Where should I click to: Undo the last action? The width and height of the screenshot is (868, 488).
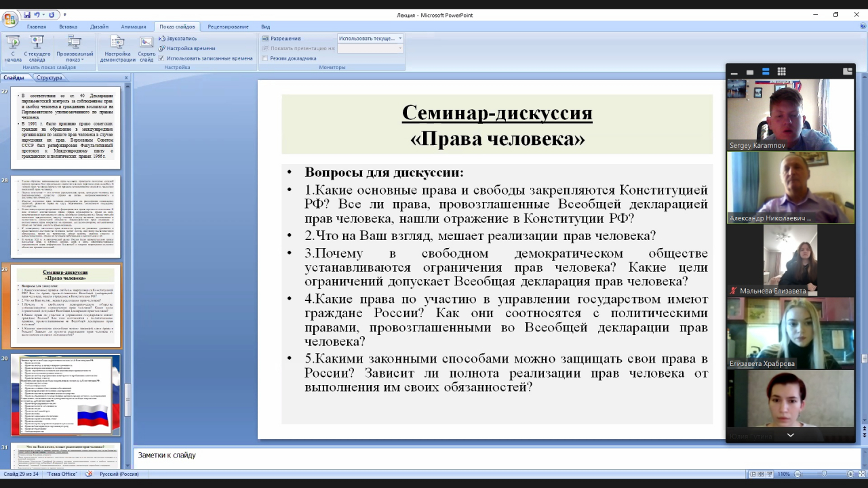pos(37,15)
